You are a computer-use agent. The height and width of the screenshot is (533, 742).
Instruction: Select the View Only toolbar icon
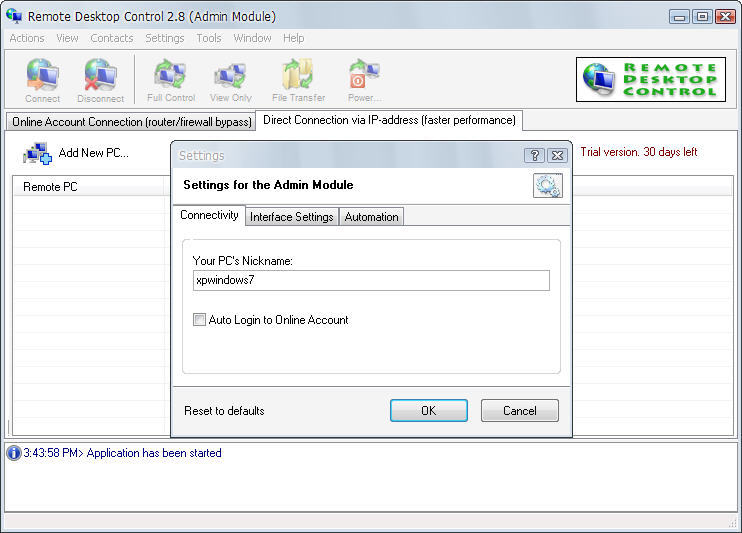[230, 80]
